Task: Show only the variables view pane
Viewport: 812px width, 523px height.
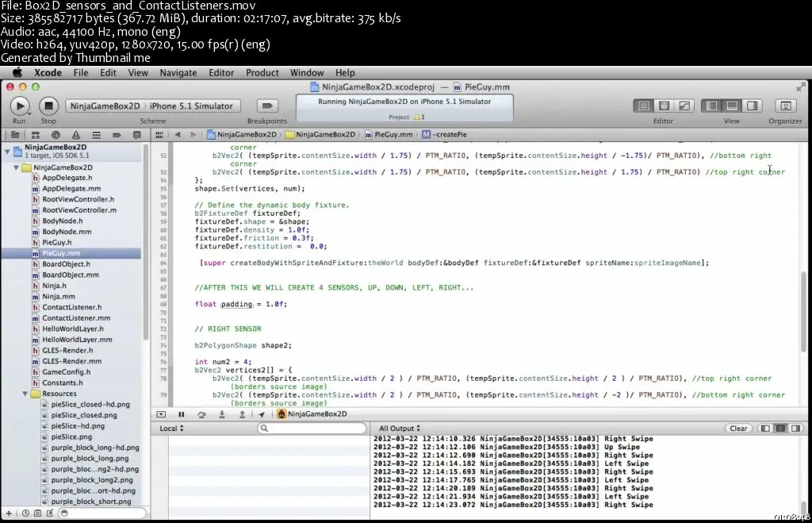Action: [765, 429]
